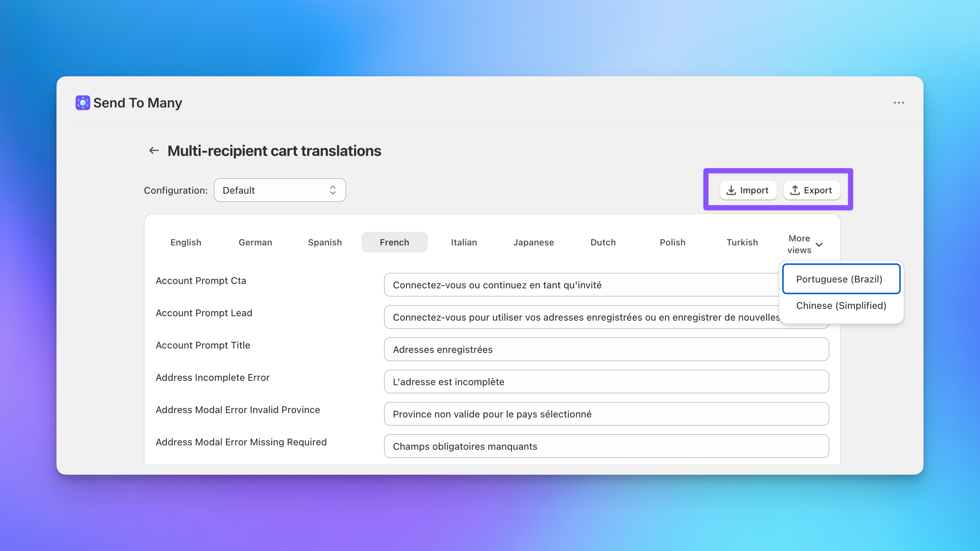Switch to the Turkish tab
Screen dimensions: 980x551
click(x=742, y=242)
